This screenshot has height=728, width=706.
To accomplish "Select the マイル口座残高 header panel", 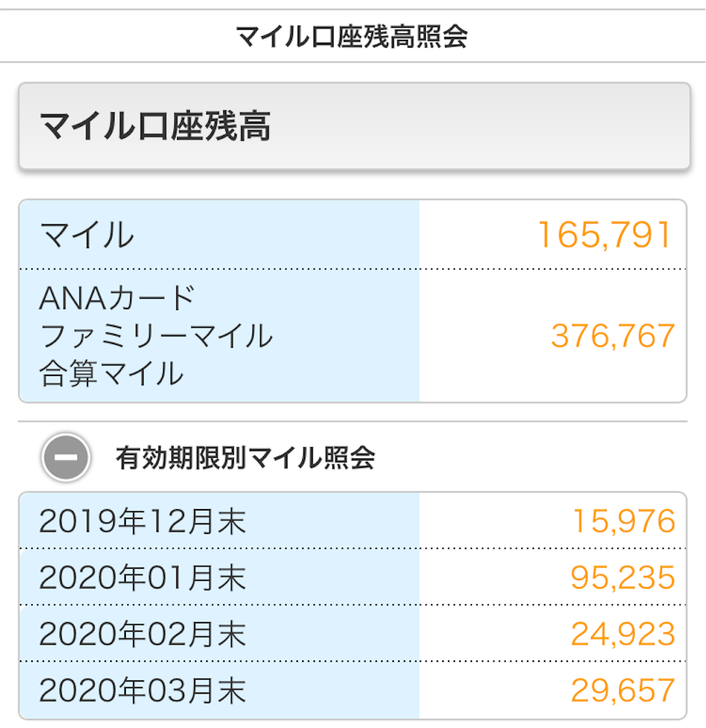I will (354, 126).
